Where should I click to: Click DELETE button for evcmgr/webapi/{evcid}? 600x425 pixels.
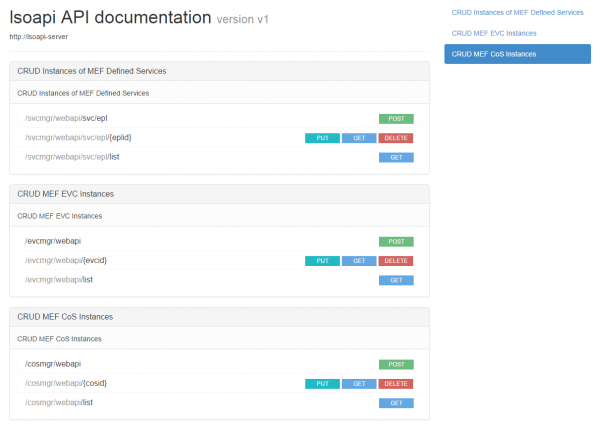396,261
